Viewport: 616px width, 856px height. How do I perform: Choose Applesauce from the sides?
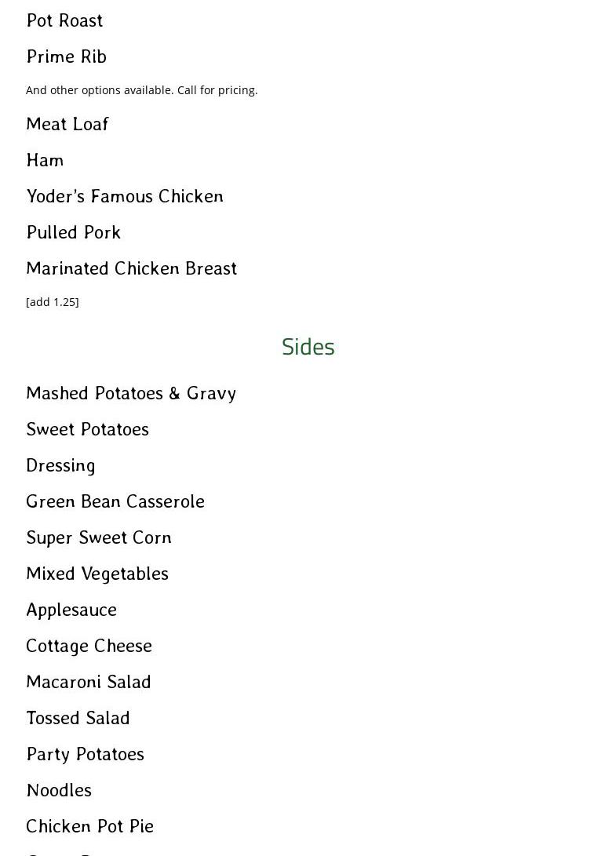(x=71, y=610)
